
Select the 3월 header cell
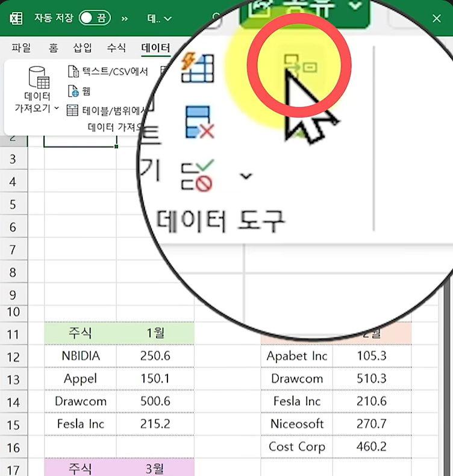[x=155, y=468]
